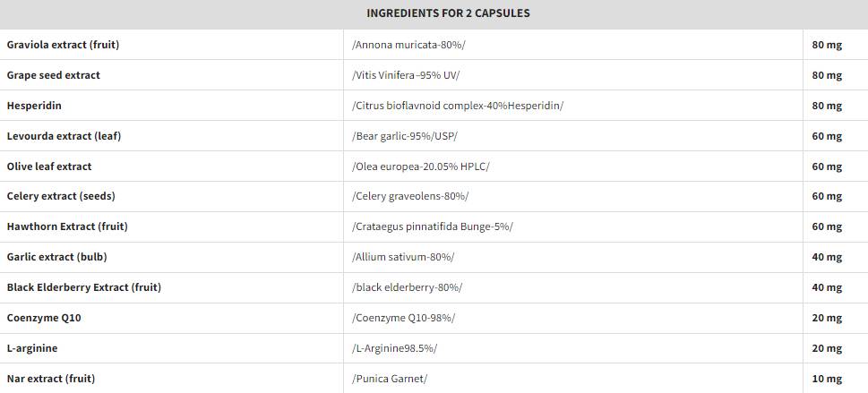This screenshot has height=393, width=868.
Task: Select the /Vitis Vinifera-95% UV/ text
Action: [x=406, y=75]
